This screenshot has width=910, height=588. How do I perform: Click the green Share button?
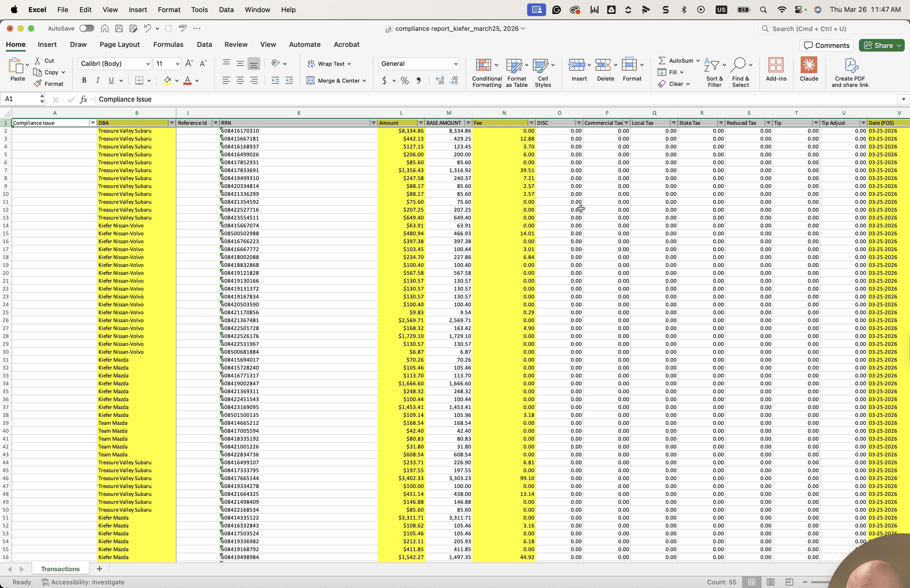coord(881,46)
